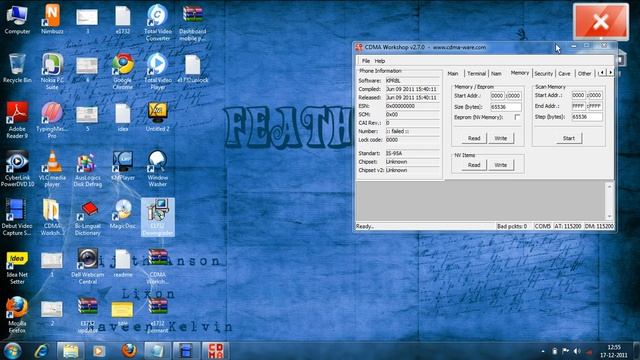The height and width of the screenshot is (360, 640).
Task: Open Internet Explorer from the taskbar
Action: [x=41, y=351]
